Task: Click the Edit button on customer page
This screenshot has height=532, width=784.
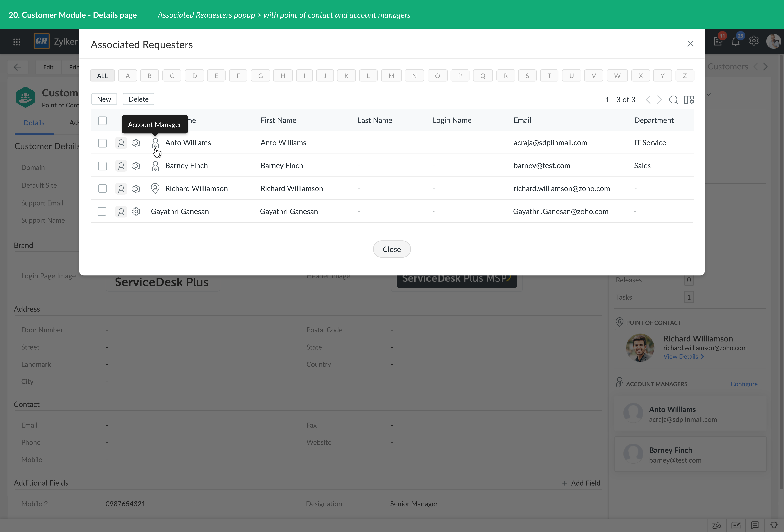Action: (x=48, y=67)
